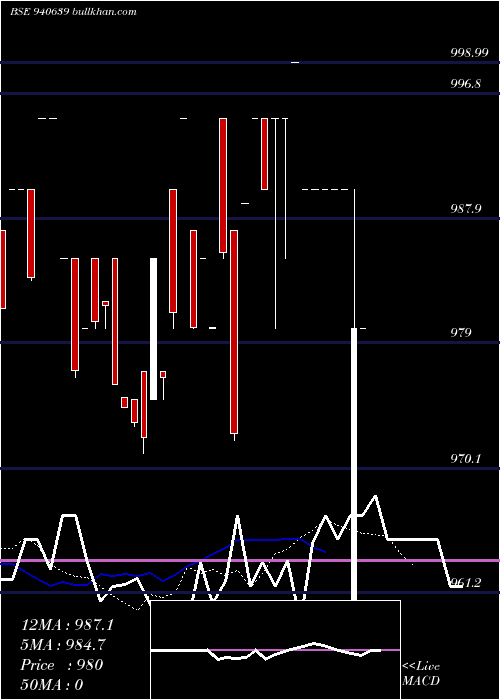Select the 961.2 price level label
This screenshot has width=500, height=700.
tap(466, 583)
